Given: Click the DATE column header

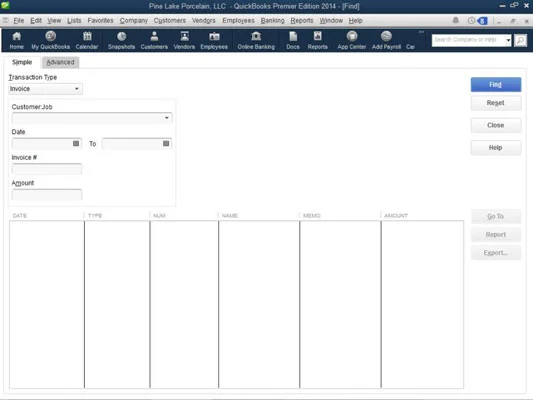Looking at the screenshot, I should [47, 215].
